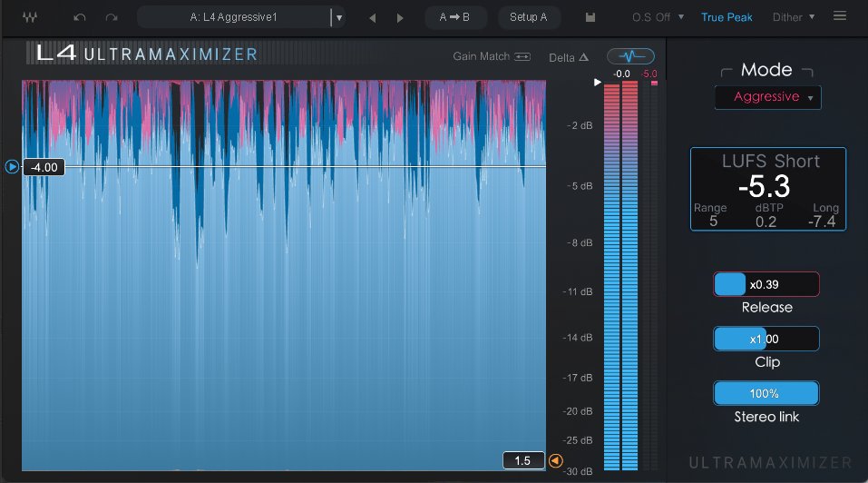
Task: Save preset with the floppy disk icon
Action: pos(590,18)
